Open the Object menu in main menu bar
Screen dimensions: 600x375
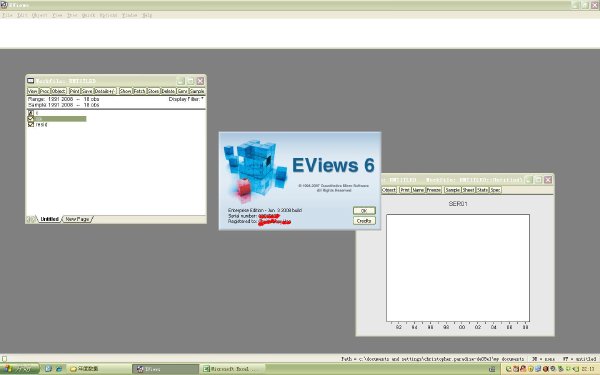[39, 15]
